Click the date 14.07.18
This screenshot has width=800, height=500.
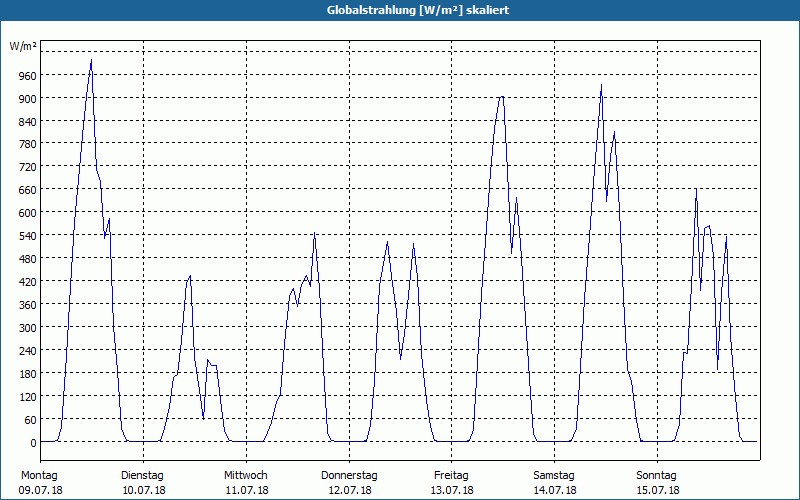click(555, 490)
